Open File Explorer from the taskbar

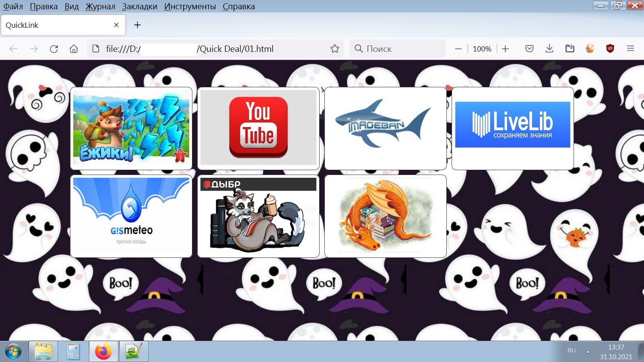(43, 352)
